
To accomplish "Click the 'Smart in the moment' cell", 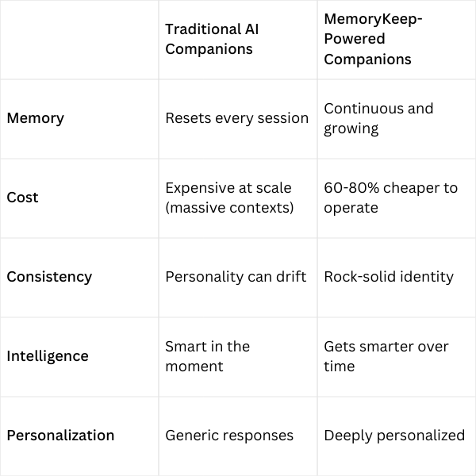I will click(x=207, y=356).
